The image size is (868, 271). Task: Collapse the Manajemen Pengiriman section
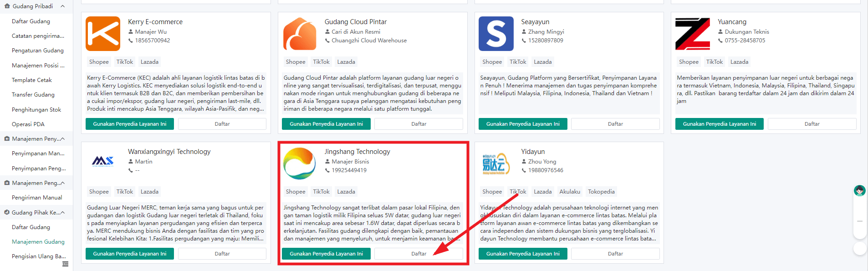pyautogui.click(x=62, y=183)
